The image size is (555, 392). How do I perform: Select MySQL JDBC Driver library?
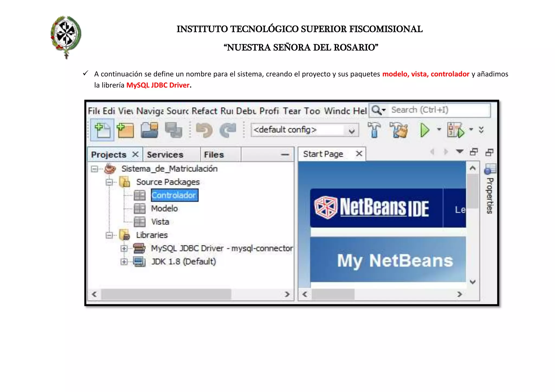tap(222, 248)
